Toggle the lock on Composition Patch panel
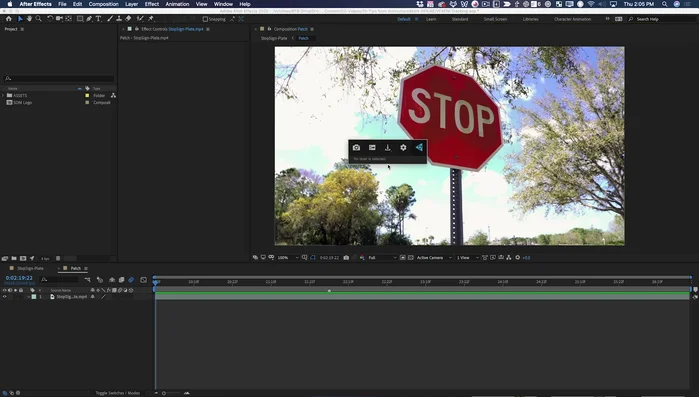This screenshot has width=699, height=397. pyautogui.click(x=269, y=29)
